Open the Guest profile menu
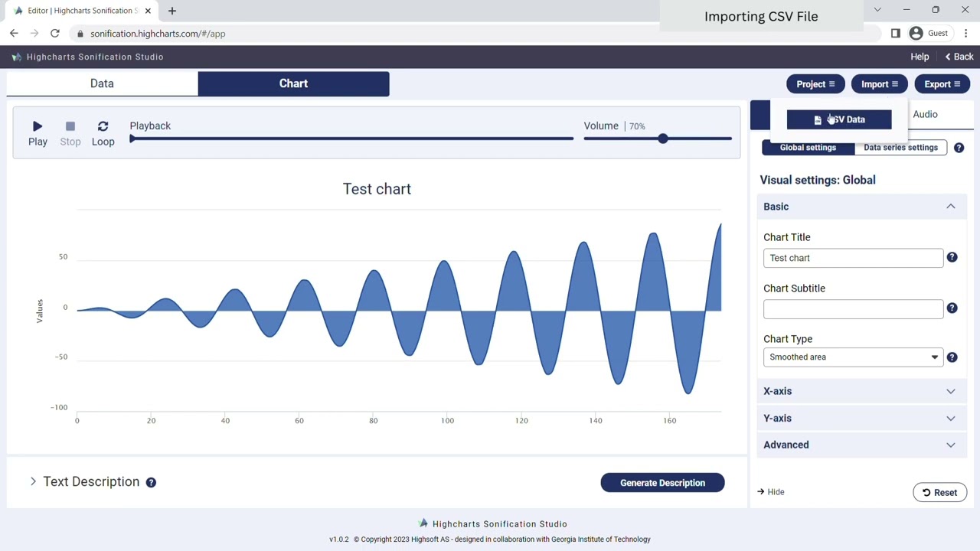 [x=929, y=34]
